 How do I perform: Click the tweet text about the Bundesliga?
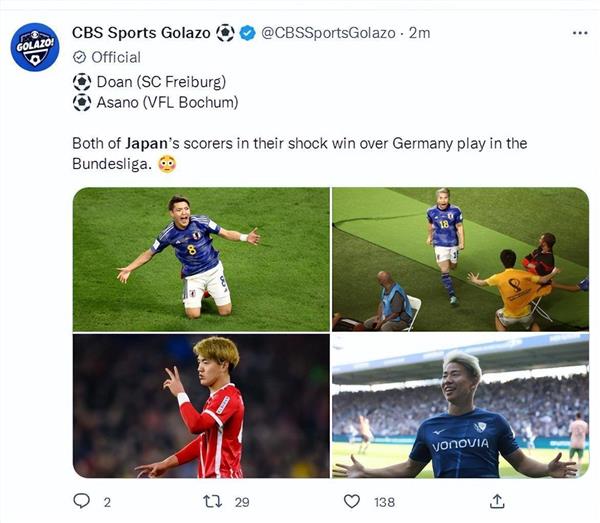[300, 143]
